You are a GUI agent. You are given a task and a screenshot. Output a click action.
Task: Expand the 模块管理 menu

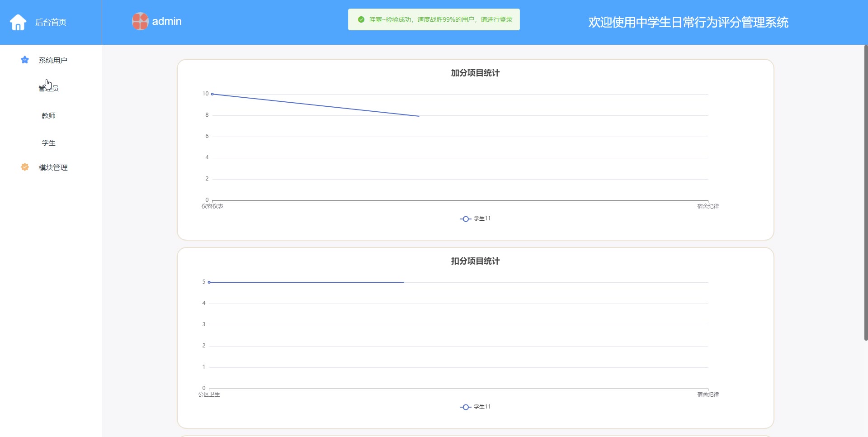[53, 167]
